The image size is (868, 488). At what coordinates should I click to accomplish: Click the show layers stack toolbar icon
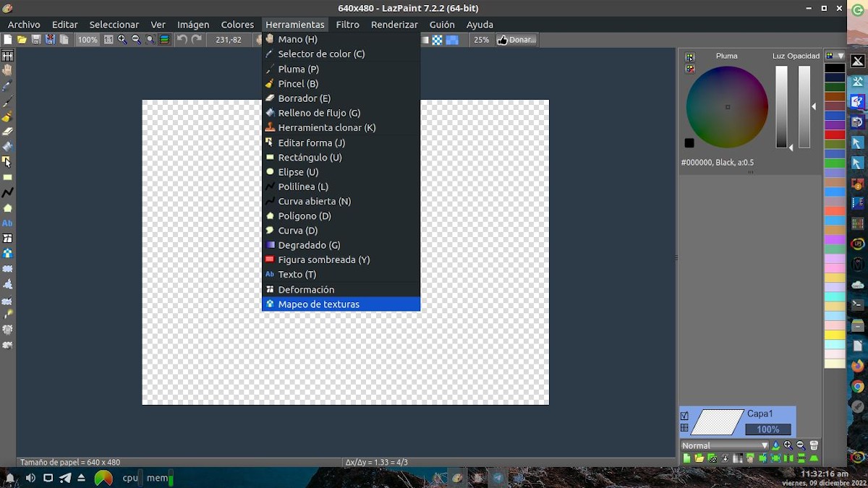[164, 40]
